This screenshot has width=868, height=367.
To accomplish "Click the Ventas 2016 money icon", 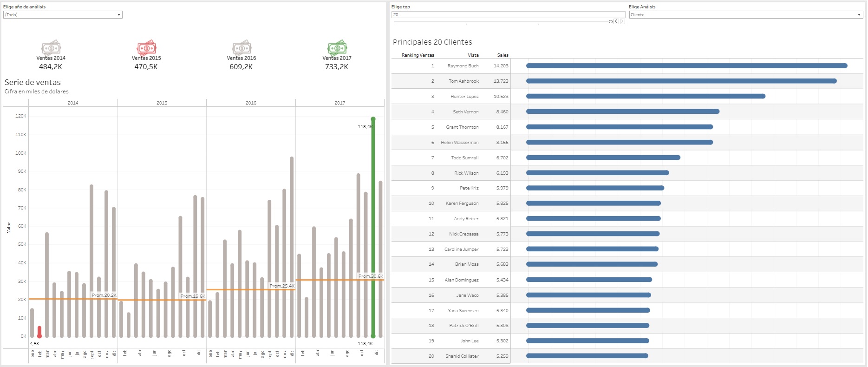I will click(241, 47).
